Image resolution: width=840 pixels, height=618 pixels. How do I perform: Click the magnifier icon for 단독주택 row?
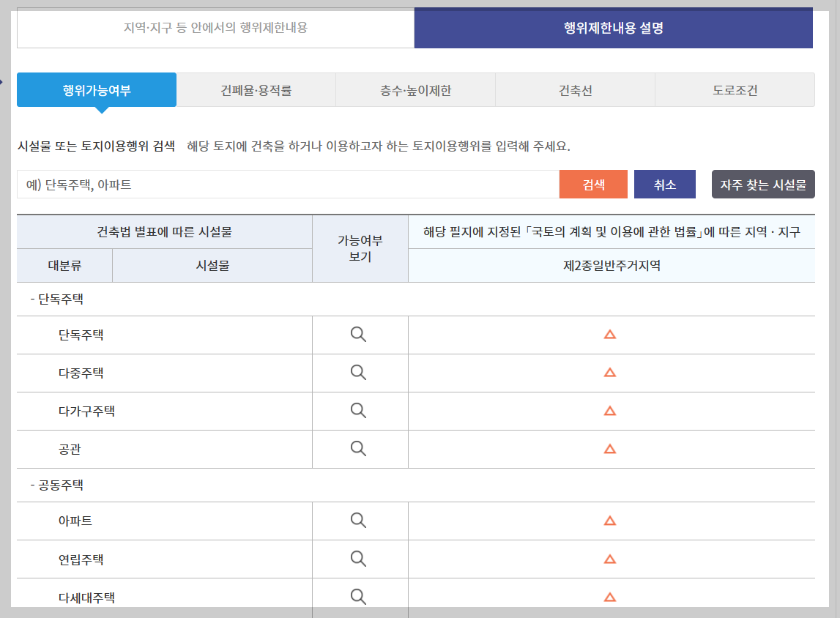(x=358, y=334)
